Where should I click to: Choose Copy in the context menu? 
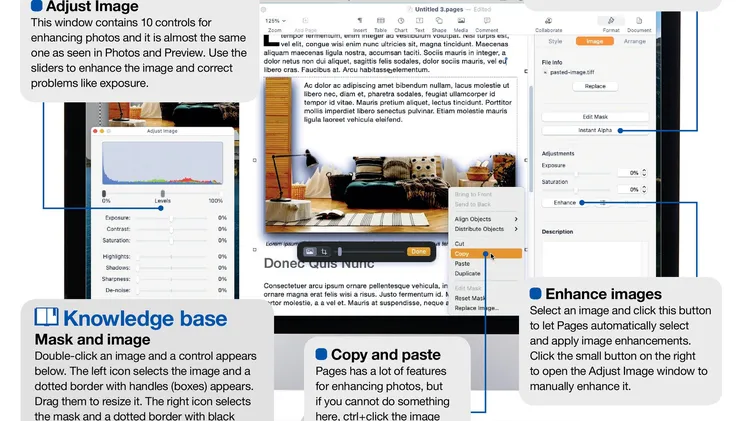[486, 254]
